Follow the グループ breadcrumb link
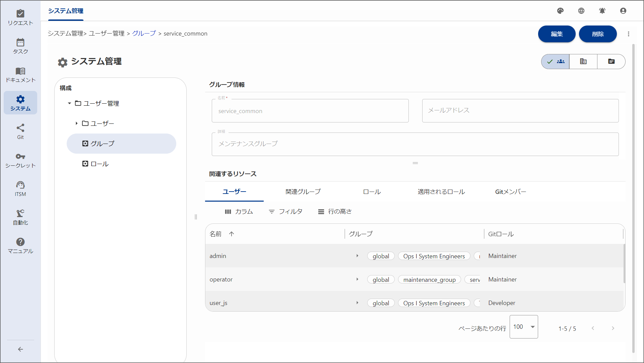Viewport: 644px width, 363px height. (x=144, y=34)
